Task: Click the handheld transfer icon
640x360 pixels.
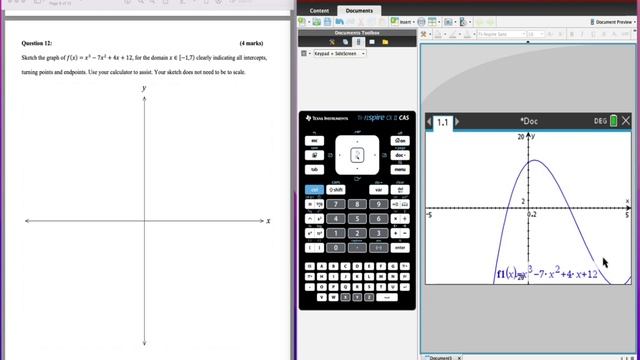Action: click(x=463, y=22)
